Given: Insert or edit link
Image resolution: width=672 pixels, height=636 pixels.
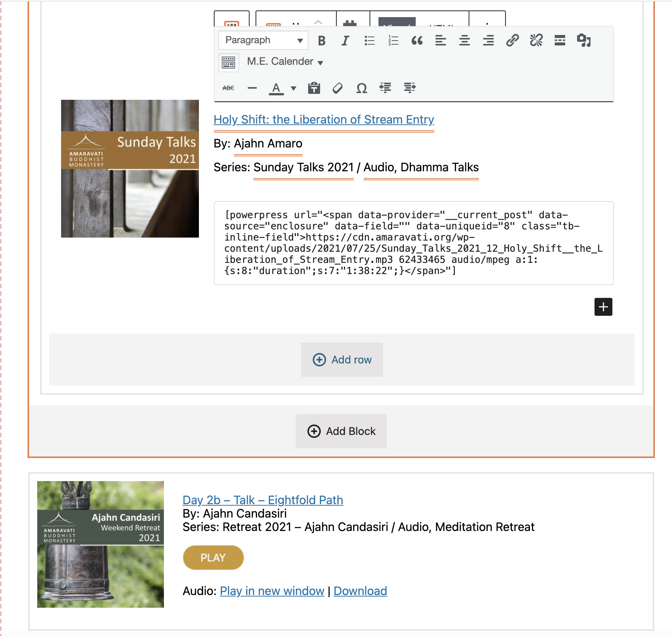Looking at the screenshot, I should [x=512, y=40].
